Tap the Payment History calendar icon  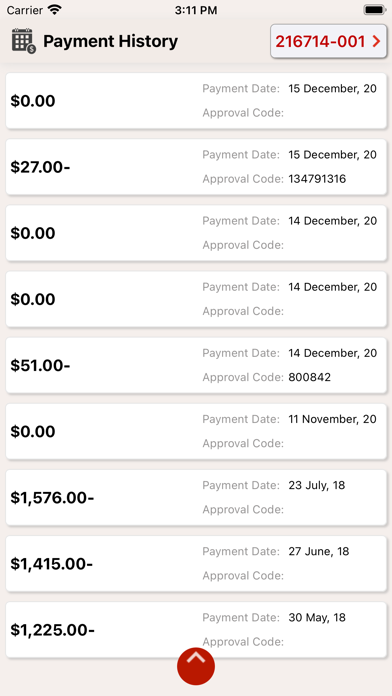point(24,41)
